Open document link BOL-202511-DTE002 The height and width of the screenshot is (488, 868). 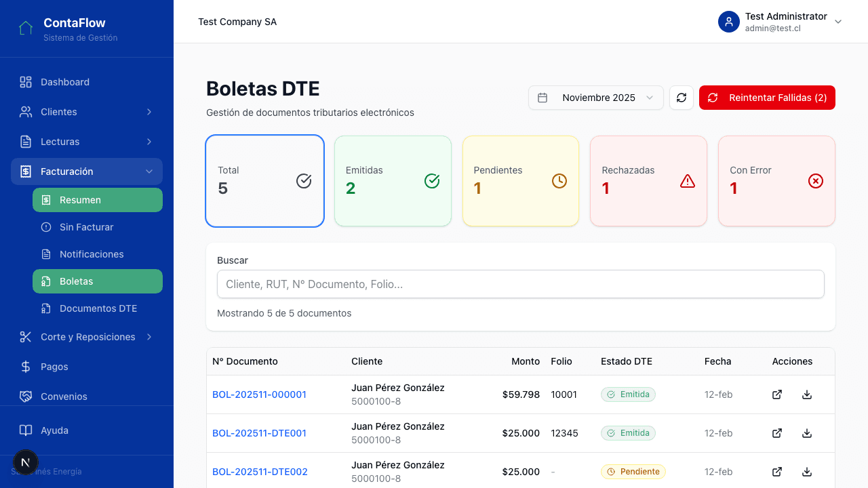[x=260, y=472]
